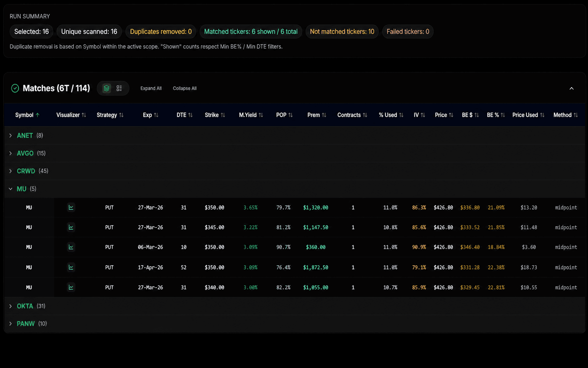Open visualizer chart for MU $345.00 strike put

coord(71,227)
